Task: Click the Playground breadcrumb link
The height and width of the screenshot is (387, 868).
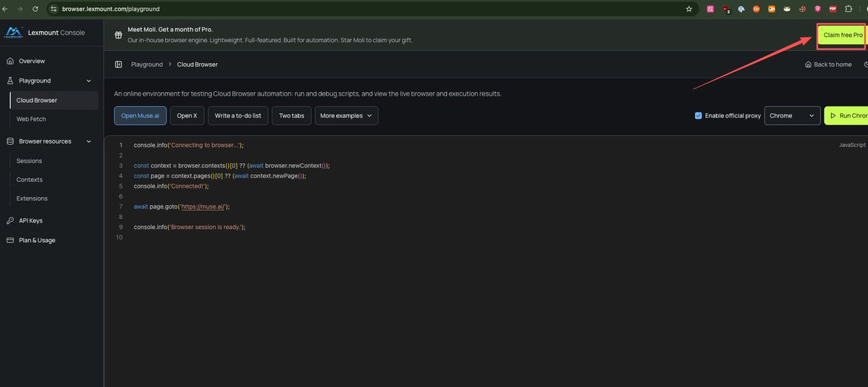Action: (x=147, y=64)
